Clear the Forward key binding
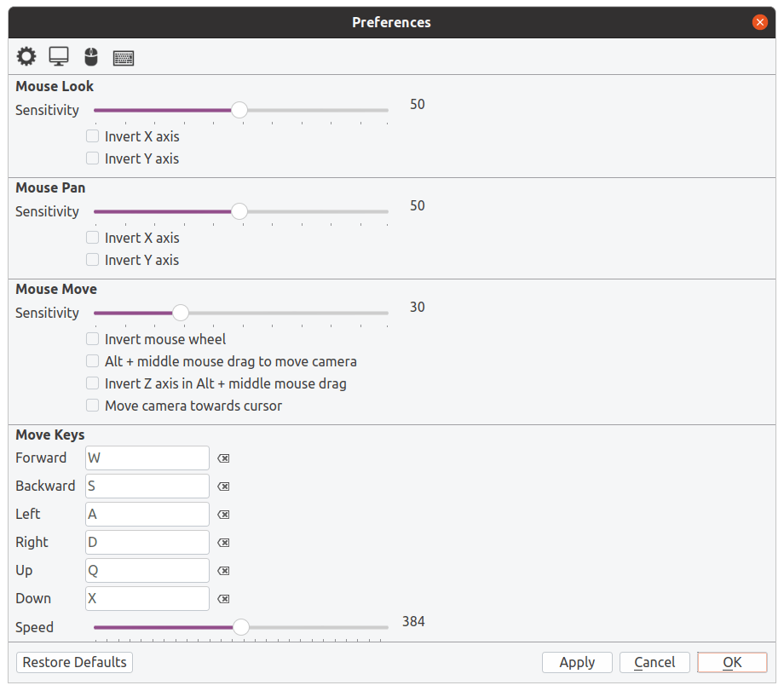The width and height of the screenshot is (784, 691). point(223,458)
